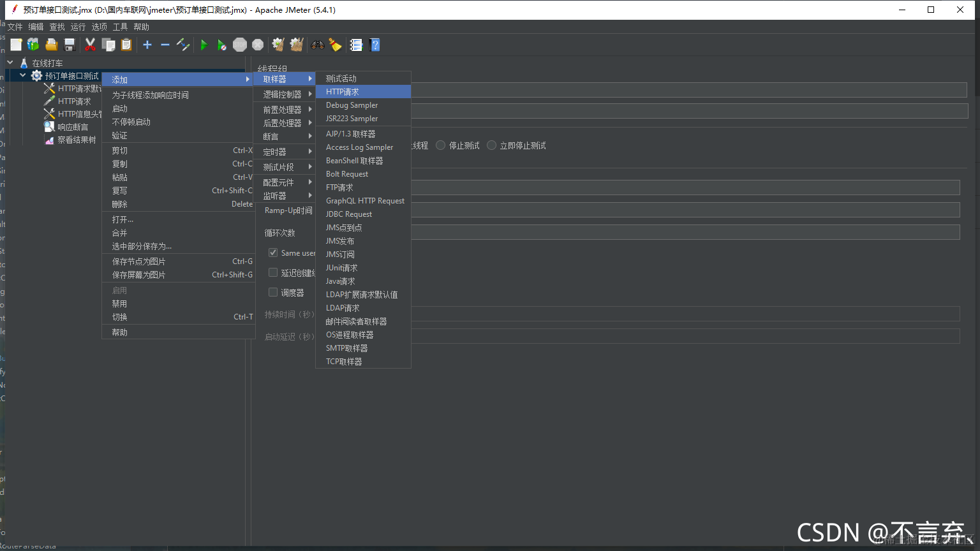Screen dimensions: 980x551
Task: Choose JDBC Request from the submenu
Action: point(363,214)
